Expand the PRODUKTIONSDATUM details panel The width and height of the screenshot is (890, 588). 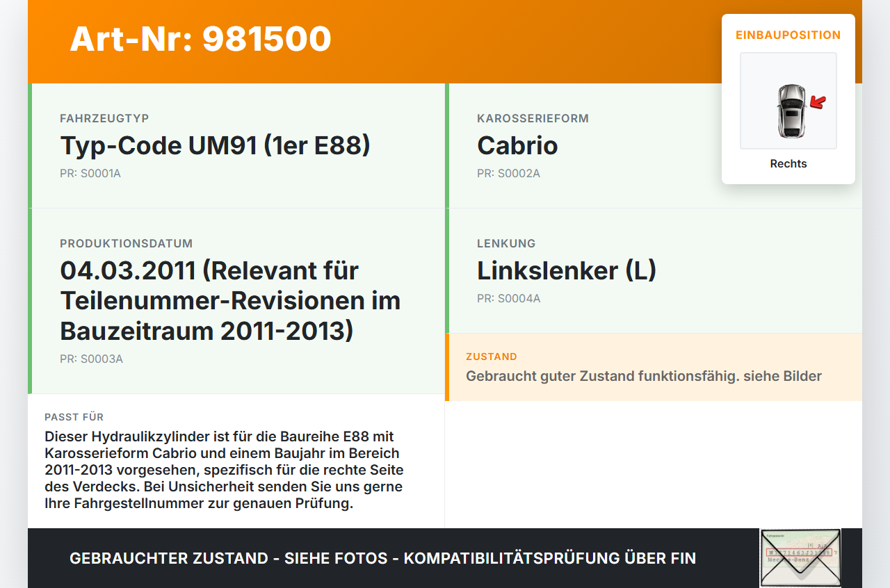[x=236, y=300]
